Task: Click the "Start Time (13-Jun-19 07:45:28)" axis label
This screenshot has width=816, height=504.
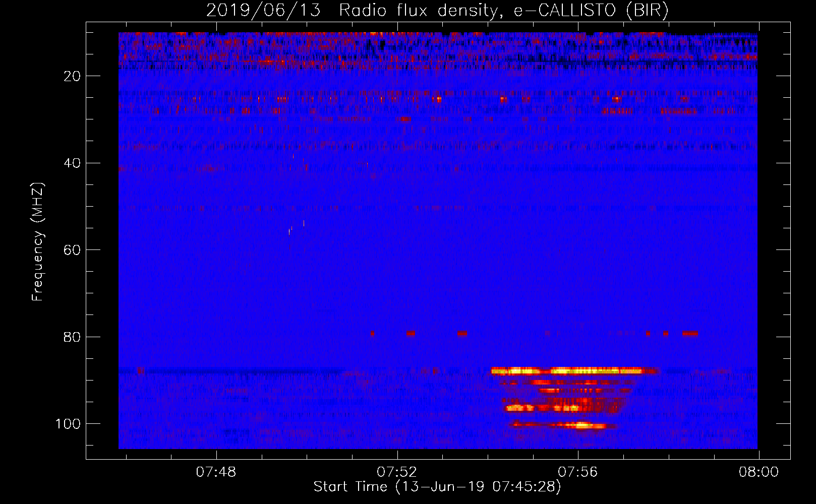Action: 437,487
